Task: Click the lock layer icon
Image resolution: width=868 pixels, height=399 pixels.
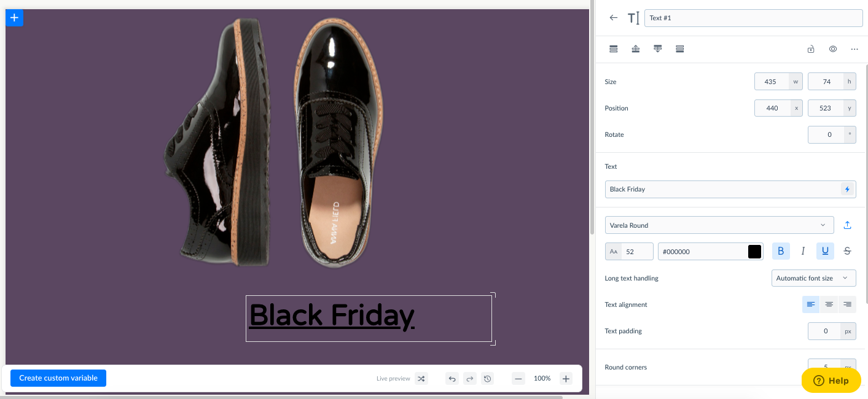Action: (x=811, y=49)
